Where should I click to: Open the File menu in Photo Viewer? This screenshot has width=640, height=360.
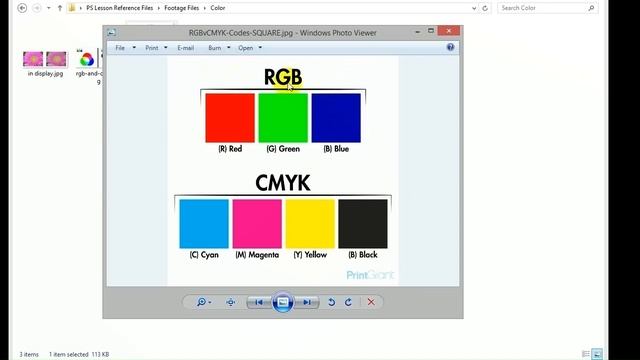120,48
